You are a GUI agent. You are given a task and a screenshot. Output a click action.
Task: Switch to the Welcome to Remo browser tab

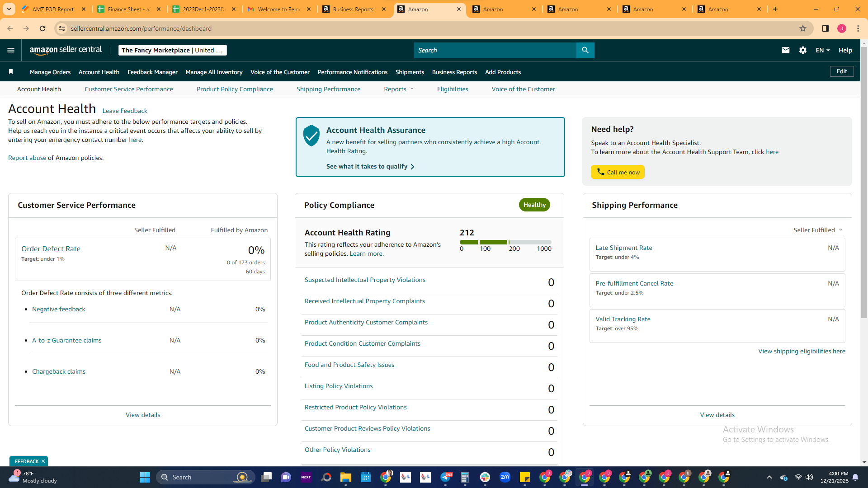[x=279, y=9]
